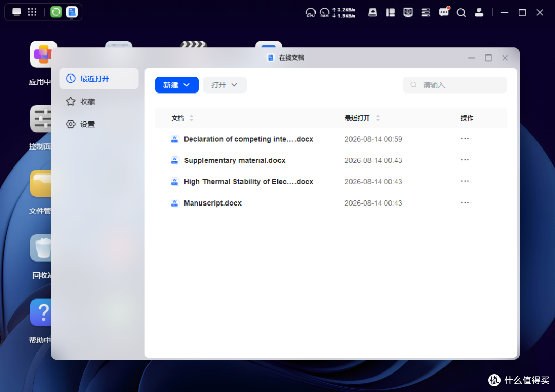The height and width of the screenshot is (392, 555).
Task: Open the widget layout panel icon in top bar
Action: coord(391,13)
